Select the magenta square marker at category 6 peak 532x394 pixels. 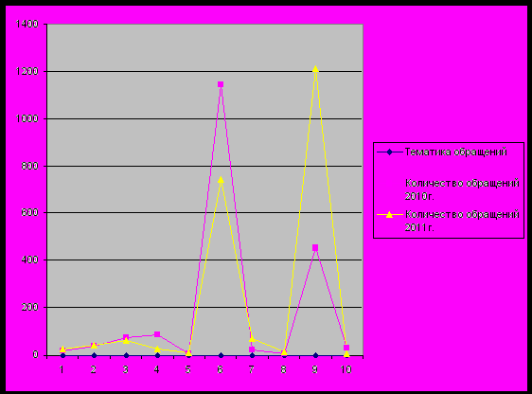pyautogui.click(x=221, y=84)
